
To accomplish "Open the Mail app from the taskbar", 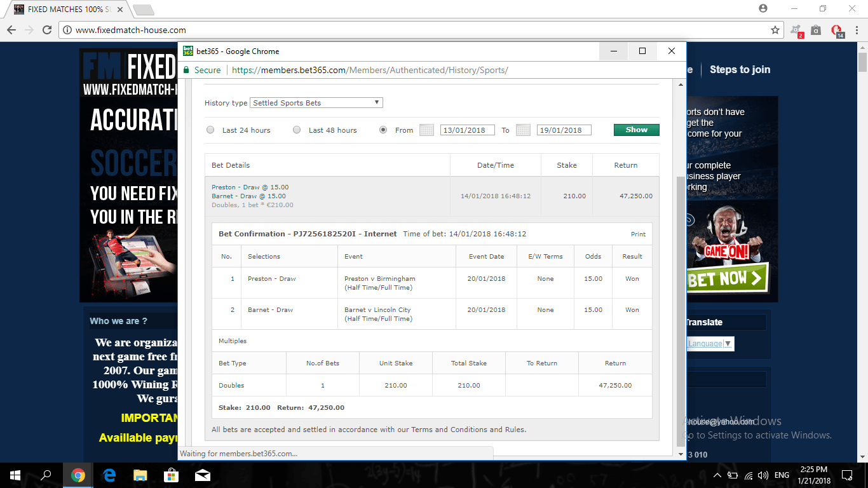I will (203, 475).
